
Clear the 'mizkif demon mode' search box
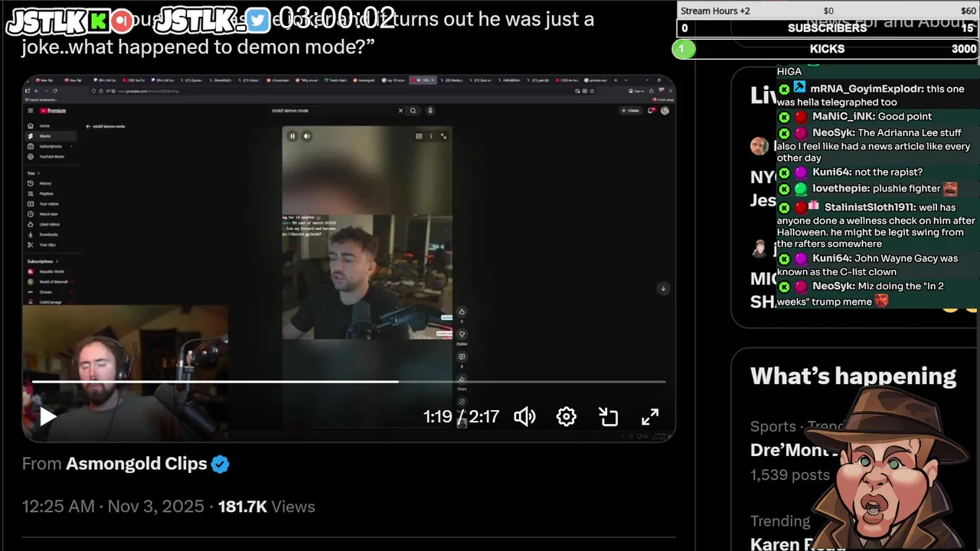[x=400, y=111]
